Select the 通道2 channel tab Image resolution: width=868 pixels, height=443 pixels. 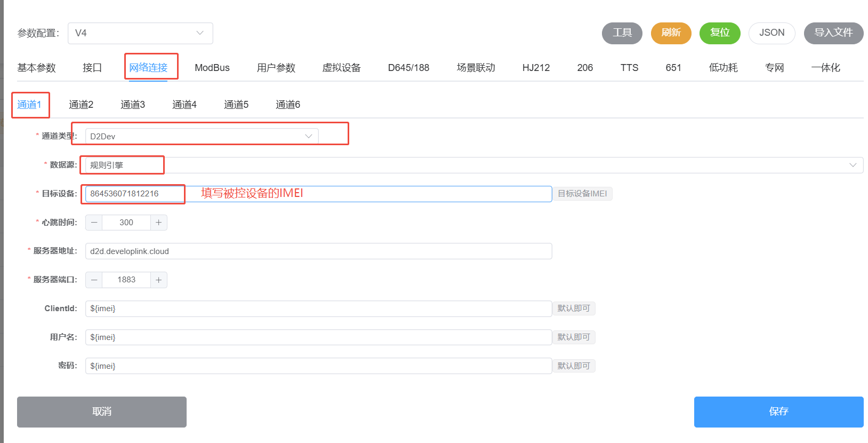tap(81, 105)
